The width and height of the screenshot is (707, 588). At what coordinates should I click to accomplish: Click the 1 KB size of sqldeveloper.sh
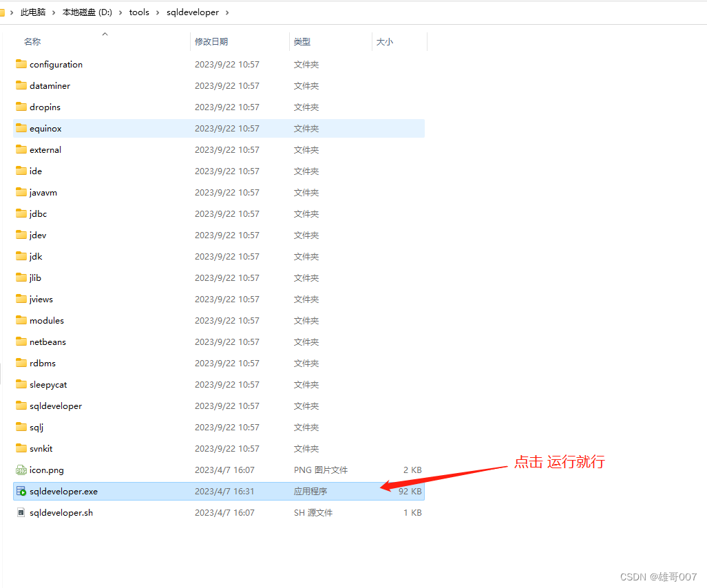pyautogui.click(x=412, y=513)
